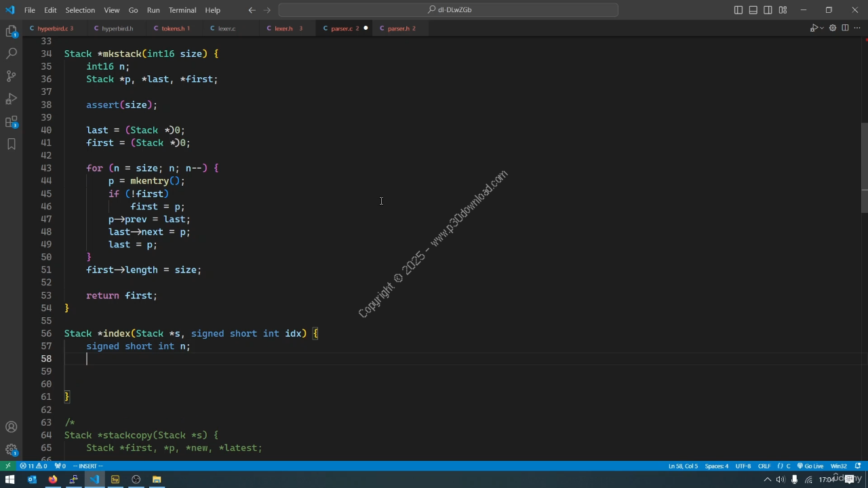Open the File menu
Image resolution: width=868 pixels, height=488 pixels.
pyautogui.click(x=30, y=10)
